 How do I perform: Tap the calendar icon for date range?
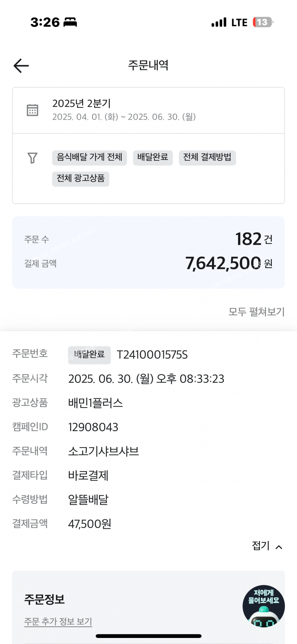pyautogui.click(x=32, y=110)
